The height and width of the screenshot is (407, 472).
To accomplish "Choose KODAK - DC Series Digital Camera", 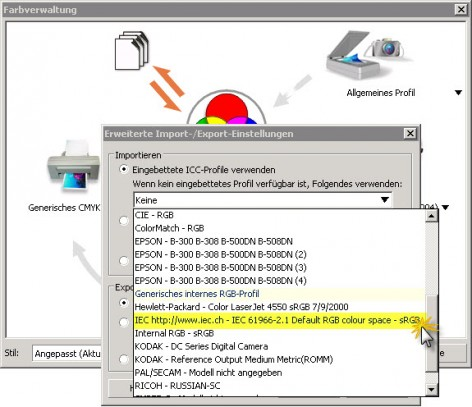I will [x=279, y=346].
